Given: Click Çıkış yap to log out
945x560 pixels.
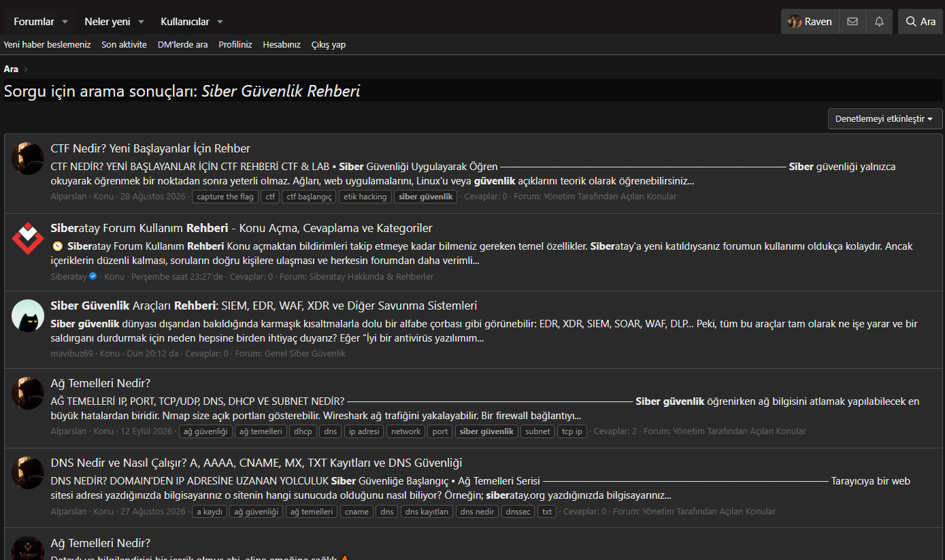Looking at the screenshot, I should tap(329, 45).
